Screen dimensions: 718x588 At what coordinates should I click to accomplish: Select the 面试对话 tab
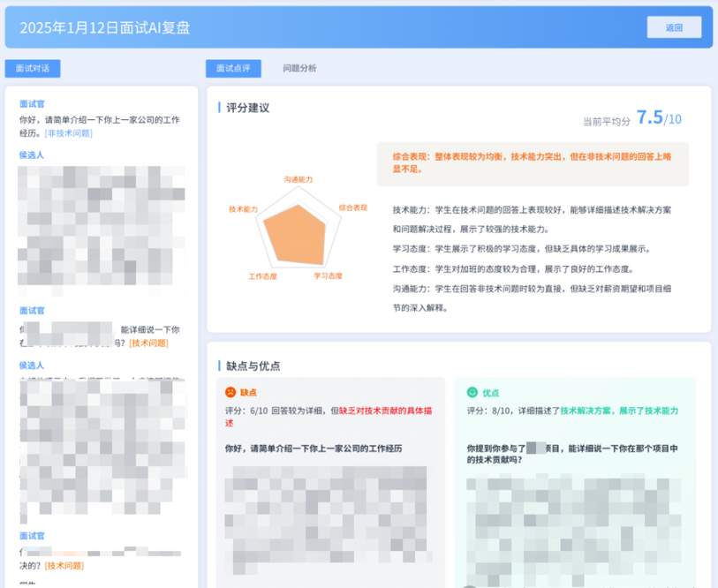[x=33, y=69]
